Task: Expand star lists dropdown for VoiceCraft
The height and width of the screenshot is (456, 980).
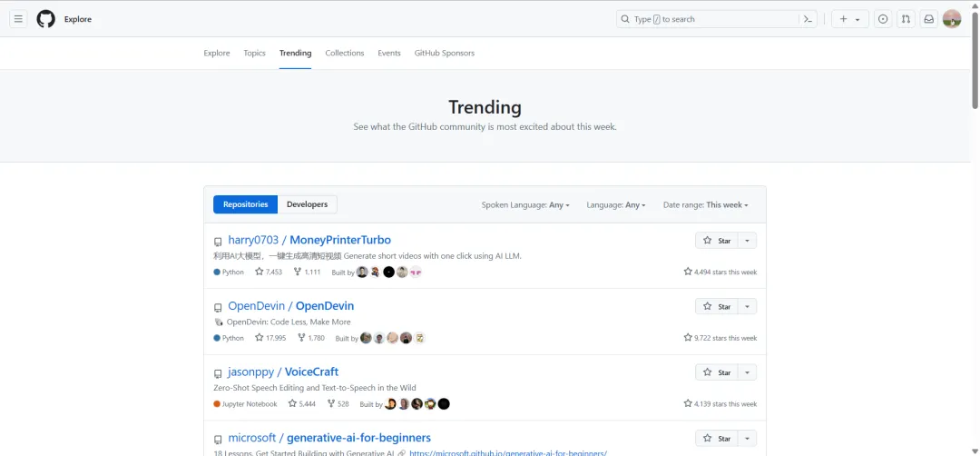Action: pyautogui.click(x=748, y=372)
